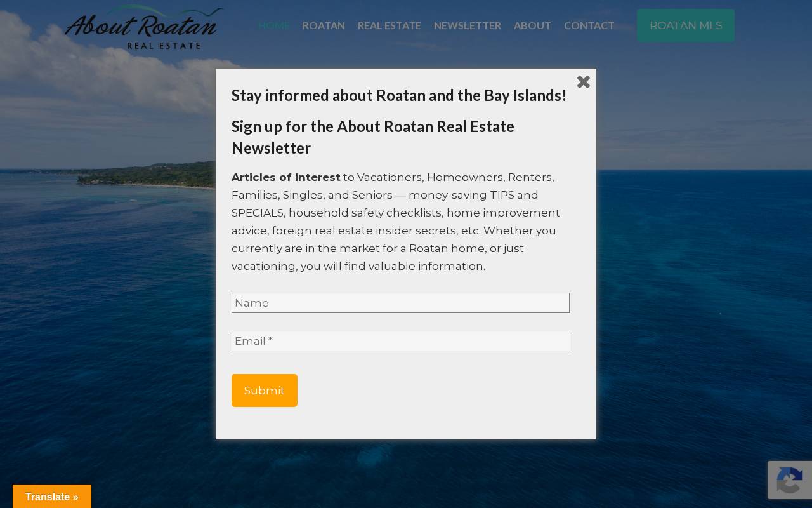Focus the Email input field

(401, 341)
